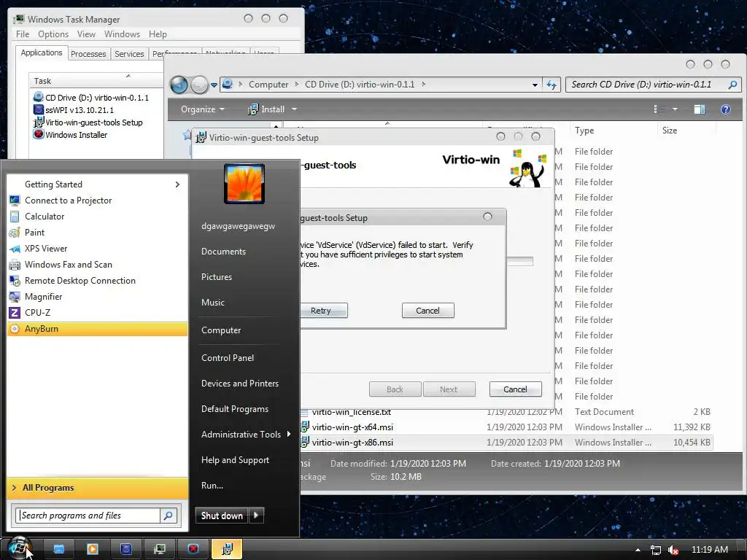Open Help and Support

(x=235, y=461)
